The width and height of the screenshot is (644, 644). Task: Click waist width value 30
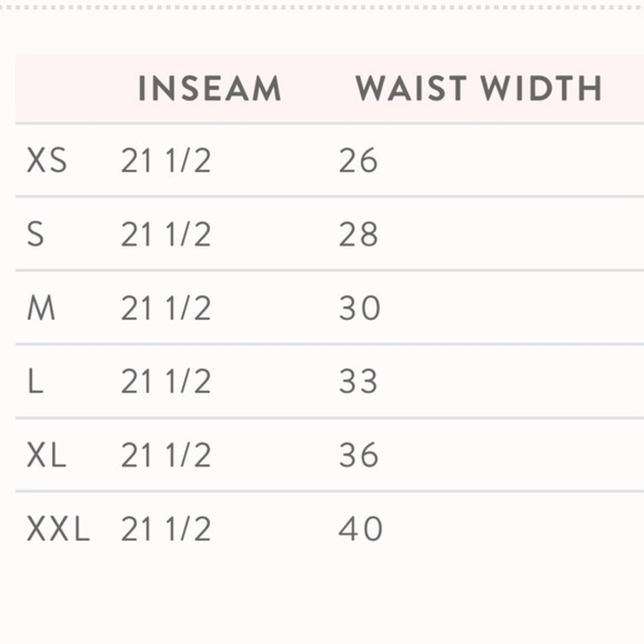(x=360, y=308)
